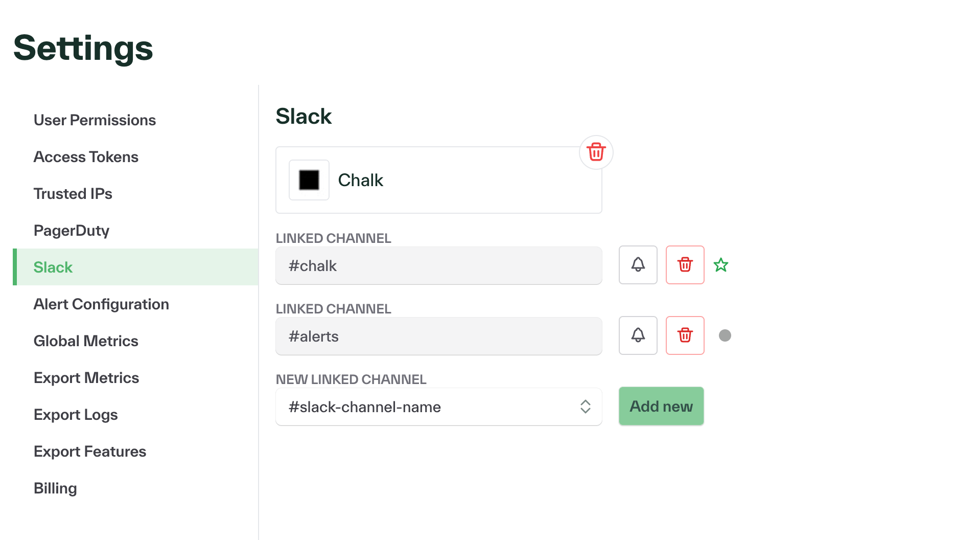Click the gray status dot beside #alerts
Image resolution: width=980 pixels, height=540 pixels.
pyautogui.click(x=725, y=335)
